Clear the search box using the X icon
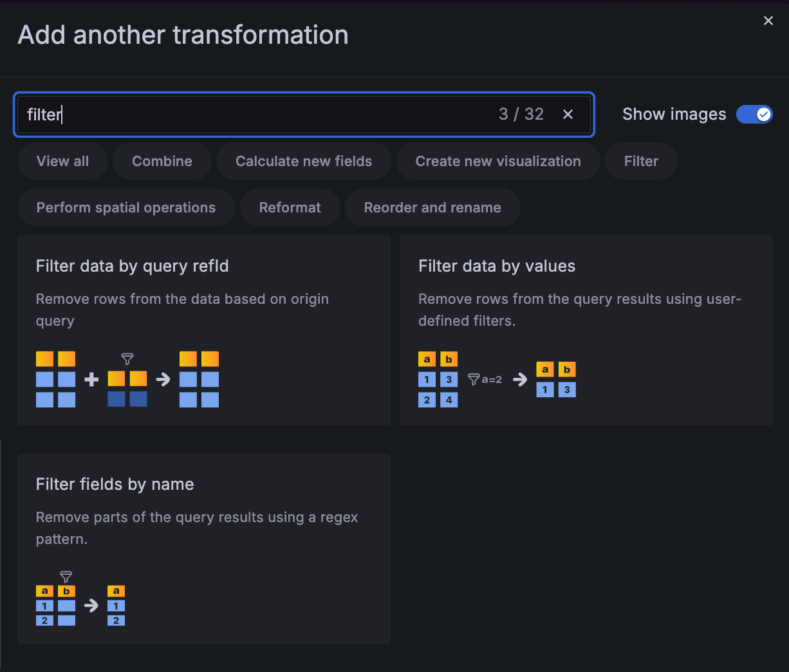The height and width of the screenshot is (672, 789). [568, 114]
